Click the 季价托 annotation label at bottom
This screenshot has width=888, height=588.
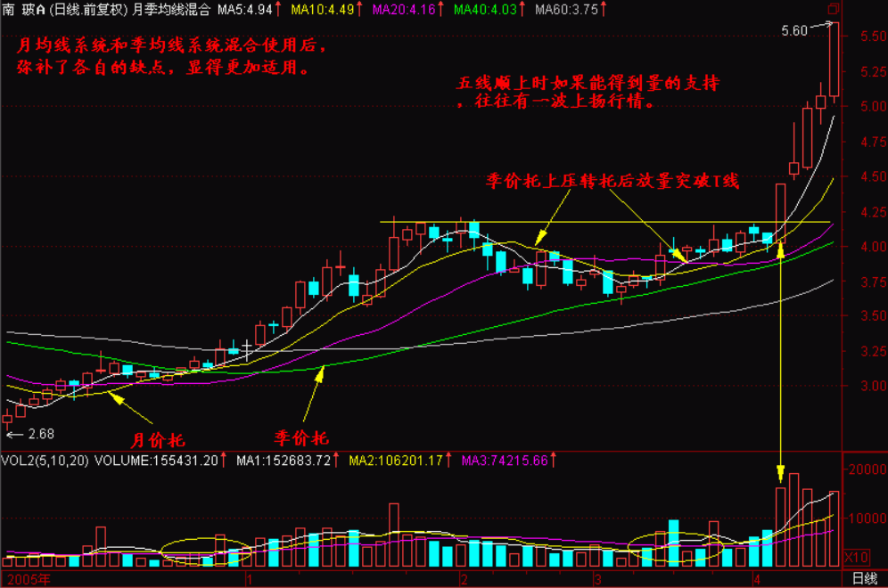300,437
